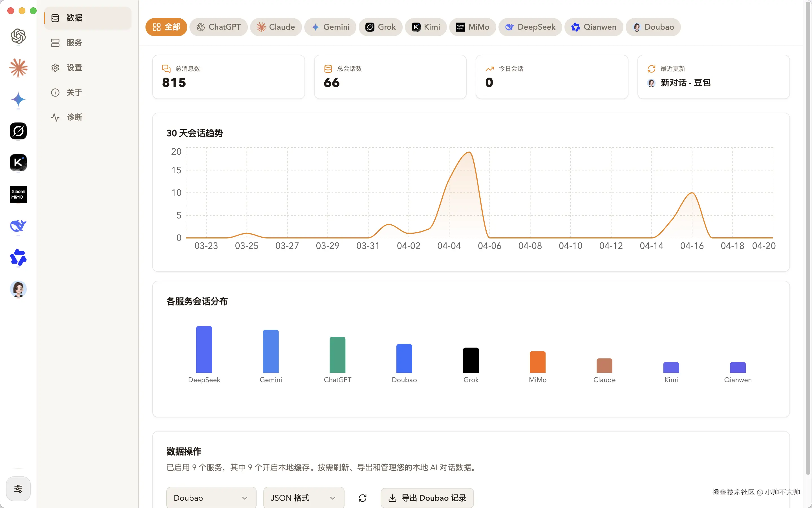This screenshot has width=812, height=508.
Task: Click the 新对话 - 豆包 recent update text
Action: point(685,83)
